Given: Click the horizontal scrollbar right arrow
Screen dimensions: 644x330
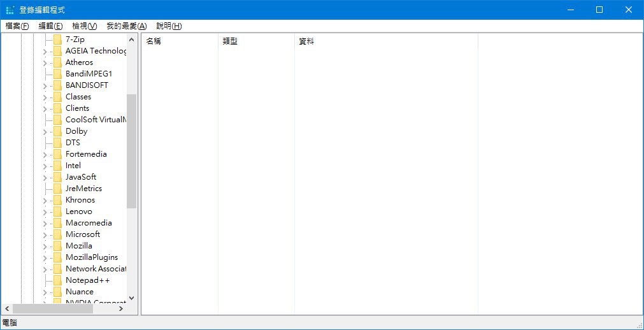Looking at the screenshot, I should [x=121, y=308].
